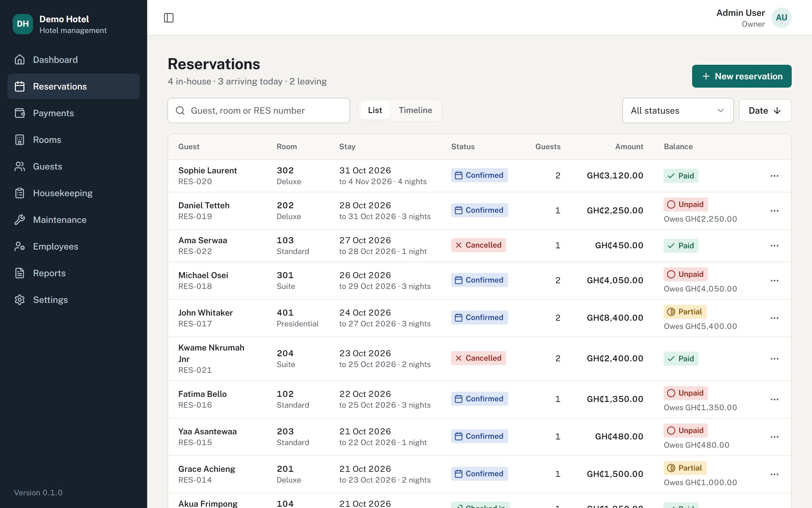Viewport: 812px width, 508px height.
Task: Click the Unpaid badge for Daniel Tetteh
Action: tap(685, 204)
